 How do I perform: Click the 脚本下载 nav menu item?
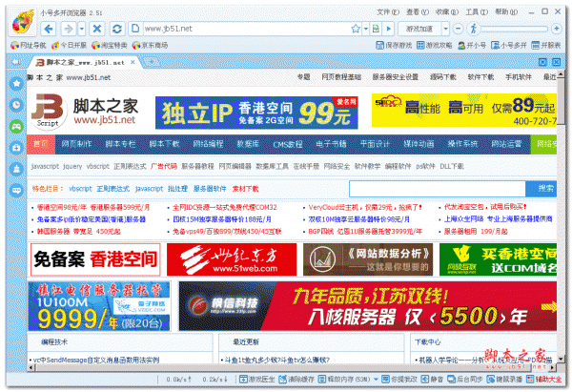pyautogui.click(x=164, y=144)
